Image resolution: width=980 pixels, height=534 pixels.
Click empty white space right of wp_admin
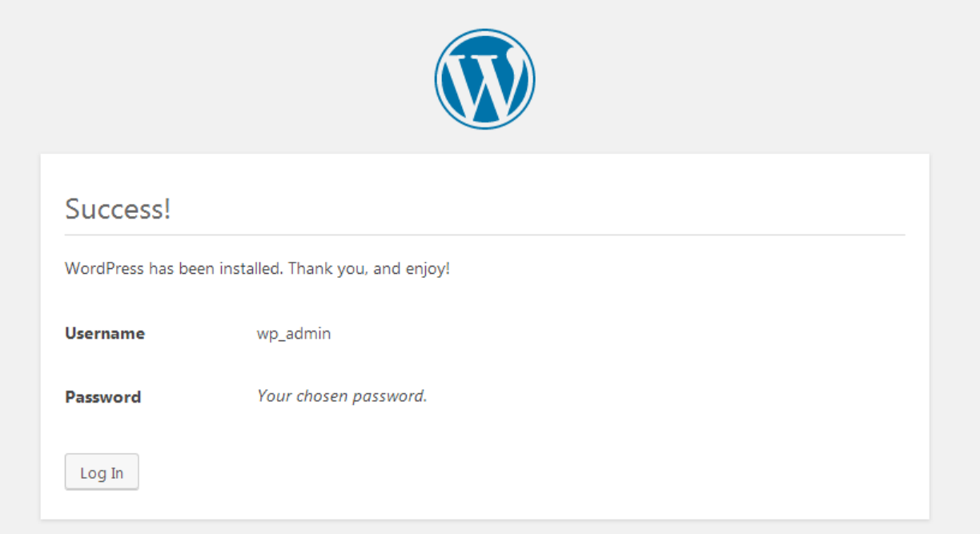pos(617,334)
